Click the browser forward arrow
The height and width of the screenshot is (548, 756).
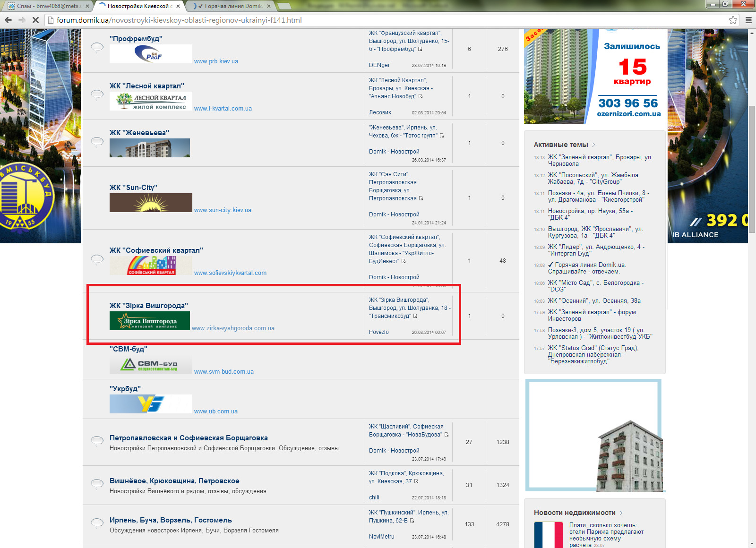point(22,20)
